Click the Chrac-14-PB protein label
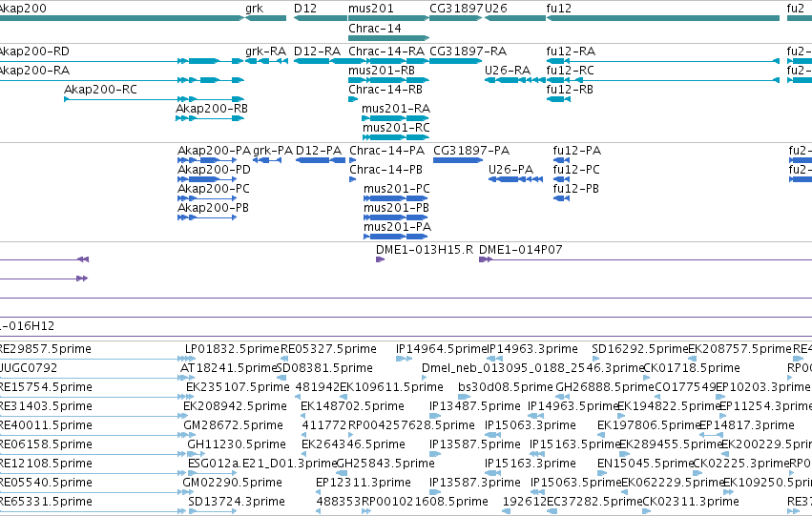 pyautogui.click(x=385, y=170)
